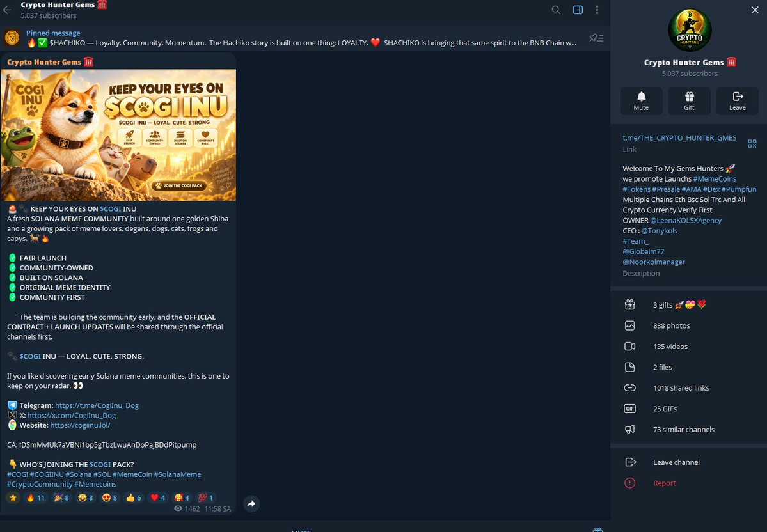Click the star paid reaction on the post
Viewport: 767px width, 532px height.
click(x=13, y=497)
